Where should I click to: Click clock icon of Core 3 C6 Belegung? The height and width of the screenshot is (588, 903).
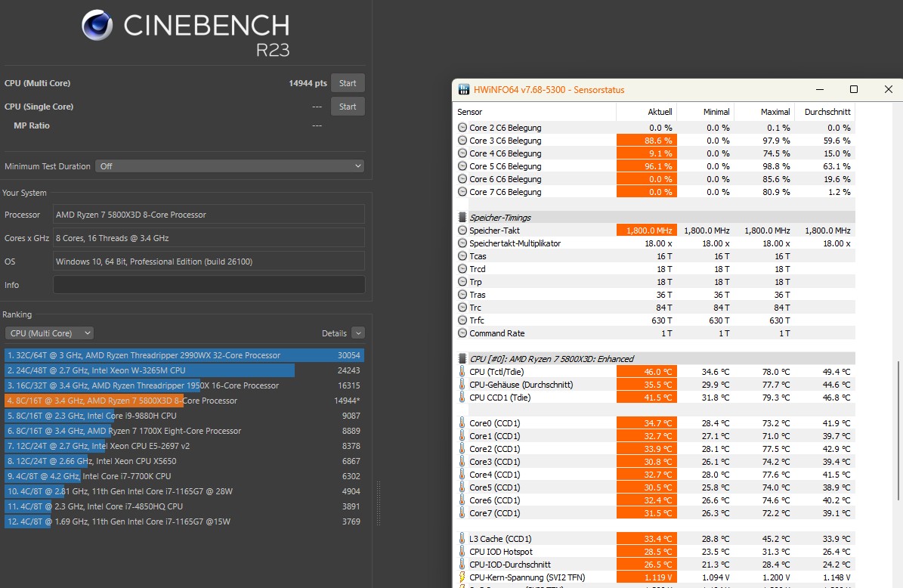pos(462,140)
